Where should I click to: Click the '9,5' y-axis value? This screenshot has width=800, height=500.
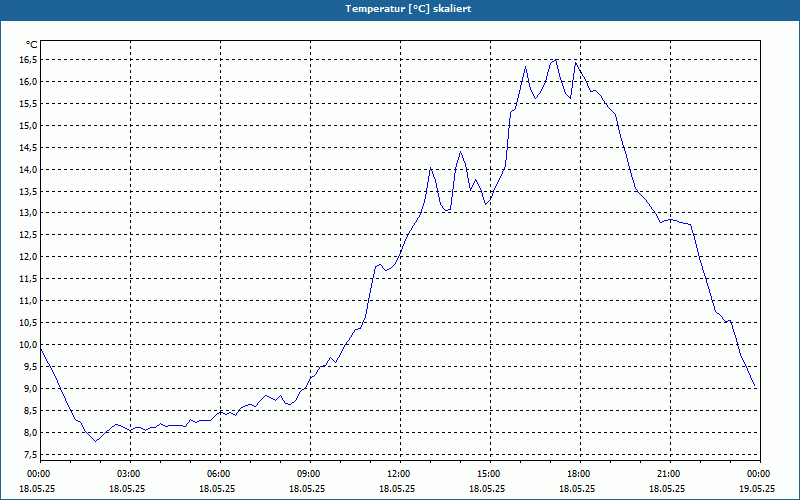[x=32, y=366]
